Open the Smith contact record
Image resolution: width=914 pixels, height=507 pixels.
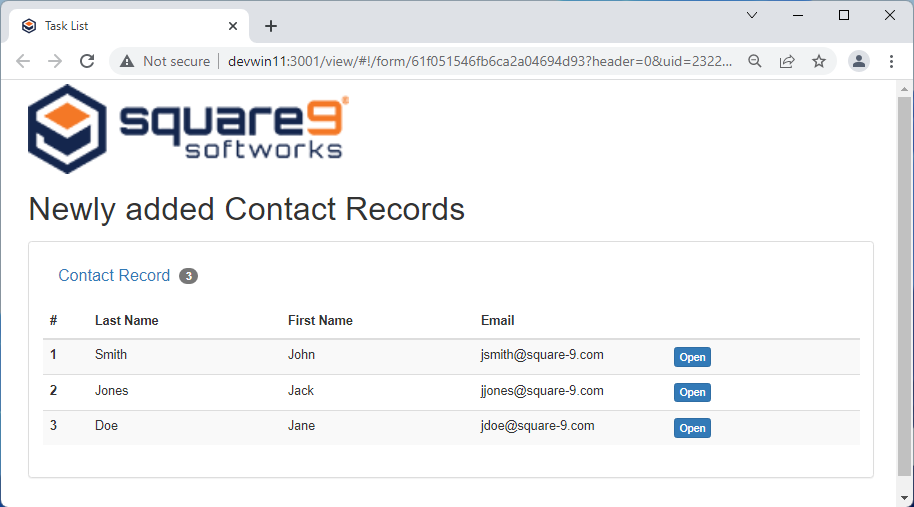point(692,357)
